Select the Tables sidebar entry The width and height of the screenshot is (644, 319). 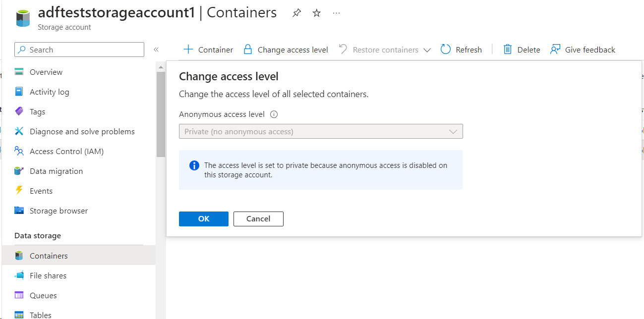pyautogui.click(x=40, y=314)
